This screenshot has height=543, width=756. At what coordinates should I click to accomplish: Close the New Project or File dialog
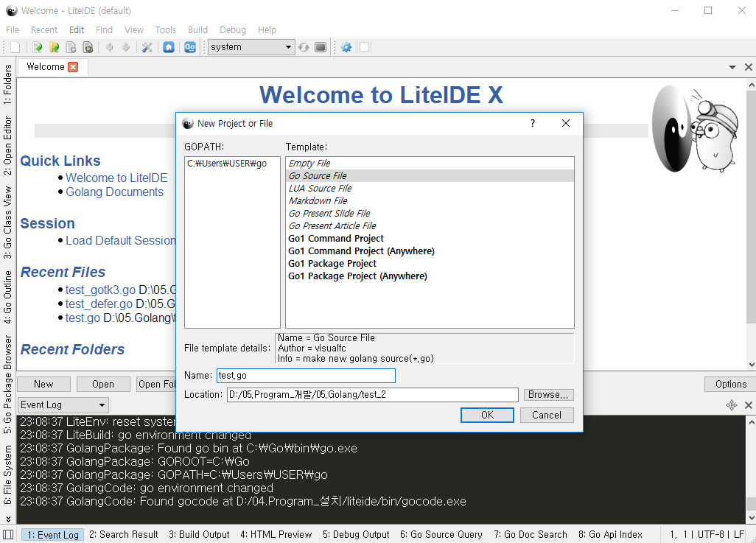coord(566,124)
